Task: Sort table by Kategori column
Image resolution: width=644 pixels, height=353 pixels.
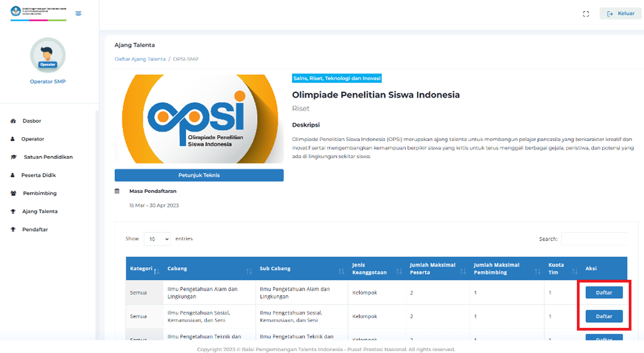Action: click(x=145, y=269)
